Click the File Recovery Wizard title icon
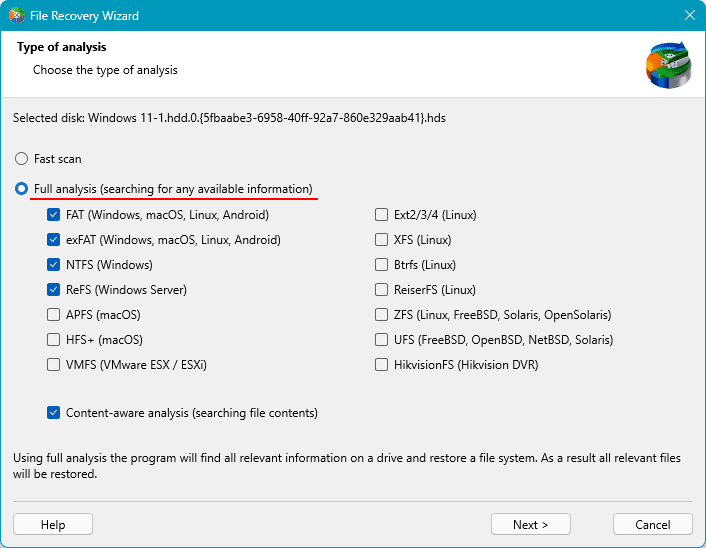The width and height of the screenshot is (706, 548). point(17,15)
